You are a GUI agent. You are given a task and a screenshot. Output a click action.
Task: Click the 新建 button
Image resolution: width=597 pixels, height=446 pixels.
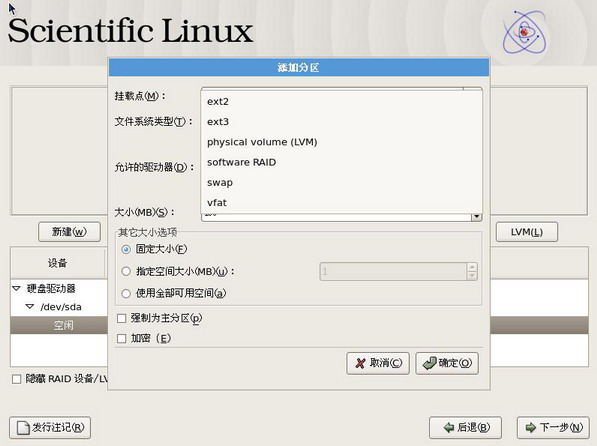69,232
